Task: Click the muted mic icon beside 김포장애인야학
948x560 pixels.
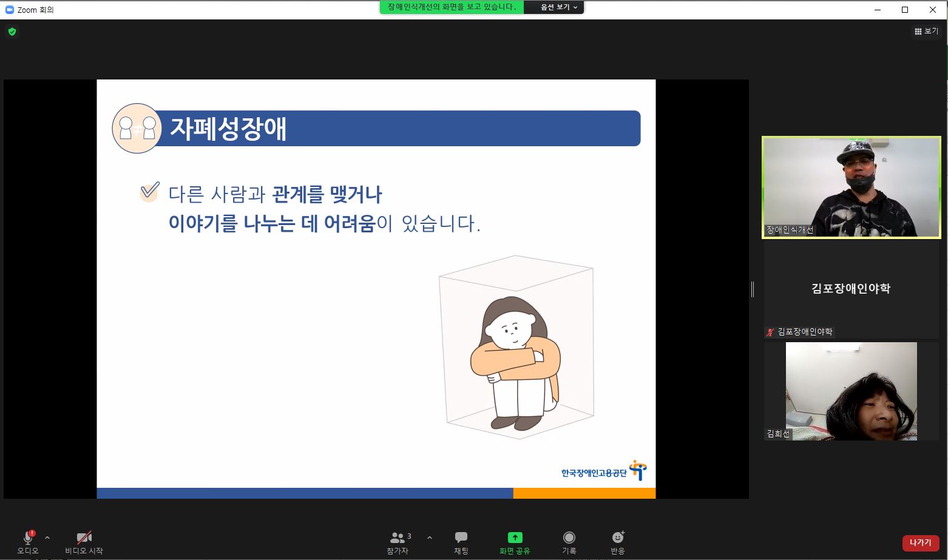Action: 770,332
